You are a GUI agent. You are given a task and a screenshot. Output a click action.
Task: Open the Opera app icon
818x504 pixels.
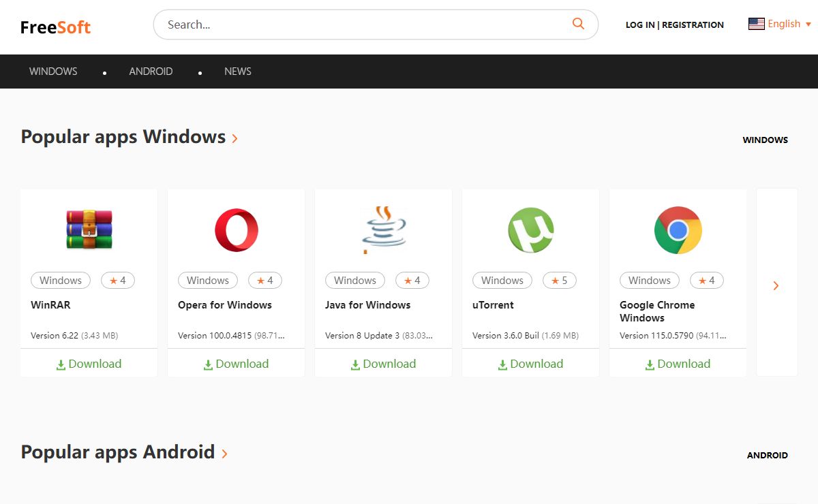(237, 230)
